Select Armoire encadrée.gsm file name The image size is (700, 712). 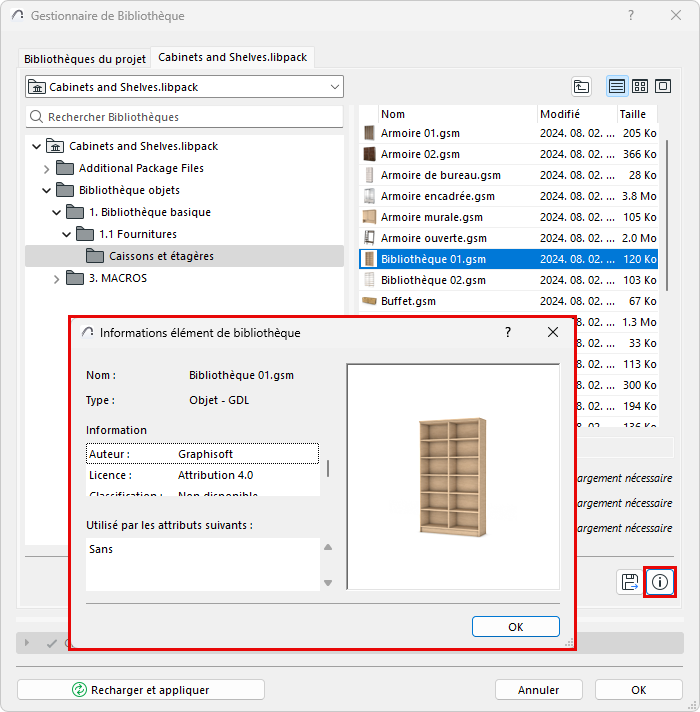coord(438,196)
